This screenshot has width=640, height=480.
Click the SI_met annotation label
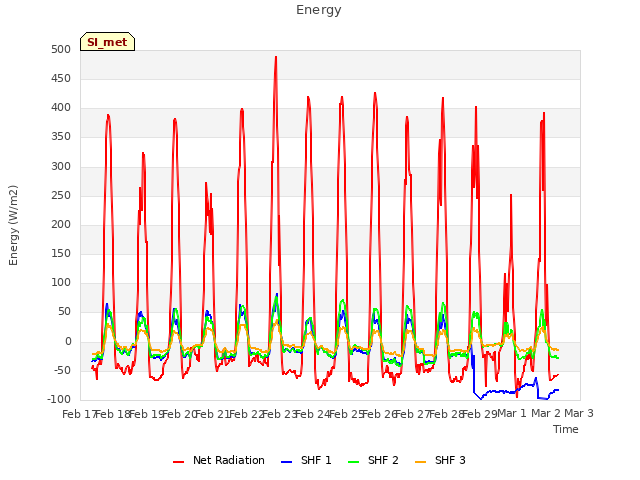(x=107, y=42)
